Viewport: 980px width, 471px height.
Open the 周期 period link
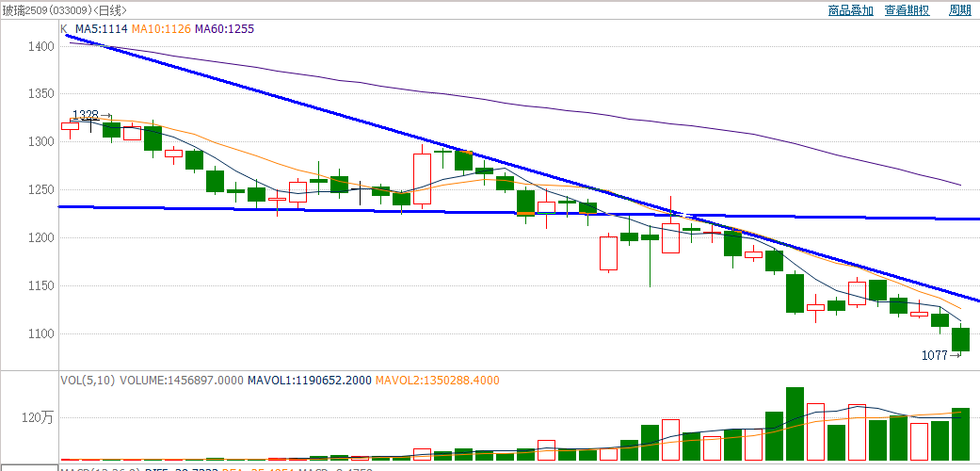tap(960, 10)
